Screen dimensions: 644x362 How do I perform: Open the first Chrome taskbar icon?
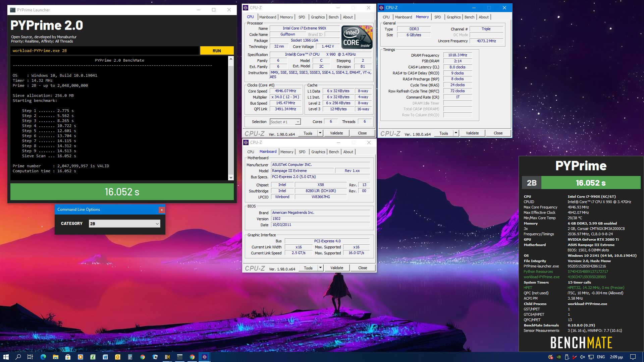142,357
